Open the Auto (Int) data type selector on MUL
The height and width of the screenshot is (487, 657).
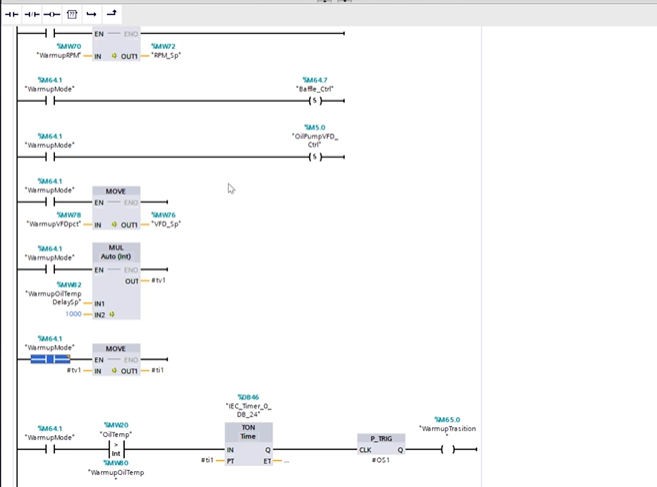click(116, 256)
